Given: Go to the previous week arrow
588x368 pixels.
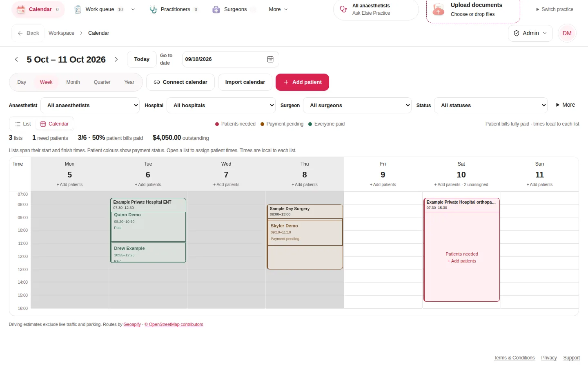Looking at the screenshot, I should (16, 59).
